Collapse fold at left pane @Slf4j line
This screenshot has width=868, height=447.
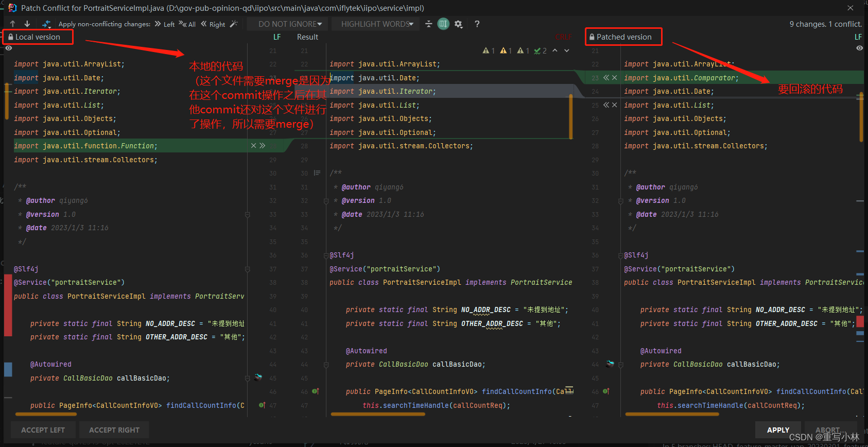coord(248,269)
